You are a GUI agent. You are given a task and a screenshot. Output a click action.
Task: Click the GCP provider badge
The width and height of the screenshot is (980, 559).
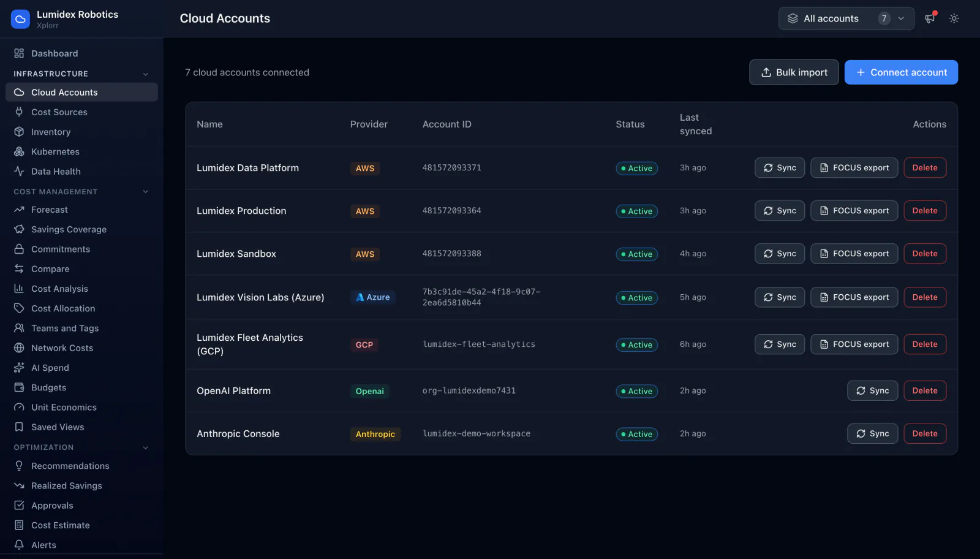364,344
